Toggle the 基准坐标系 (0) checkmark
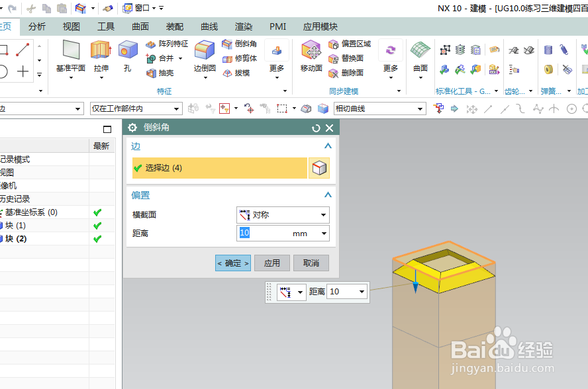Viewport: 588px width, 389px height. 97,212
